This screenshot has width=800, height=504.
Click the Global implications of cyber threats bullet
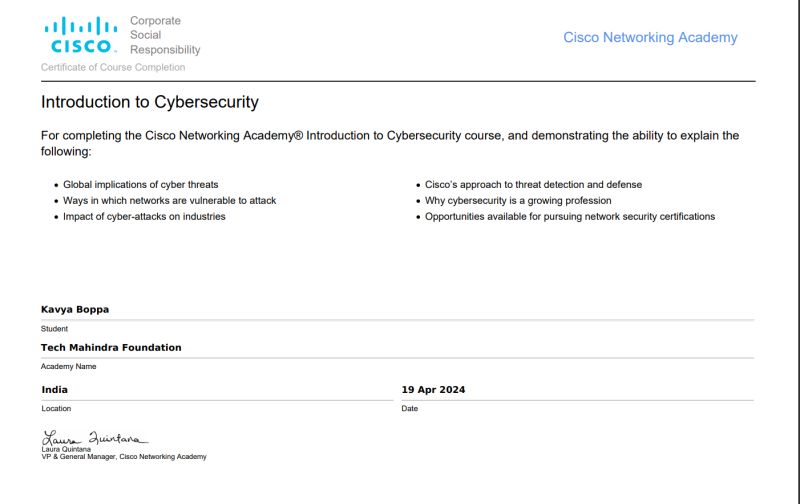point(140,185)
